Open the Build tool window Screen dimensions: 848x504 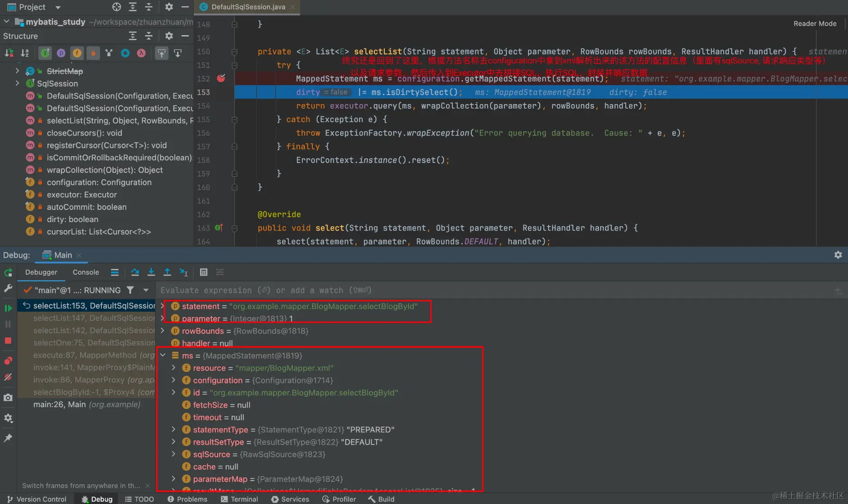382,499
